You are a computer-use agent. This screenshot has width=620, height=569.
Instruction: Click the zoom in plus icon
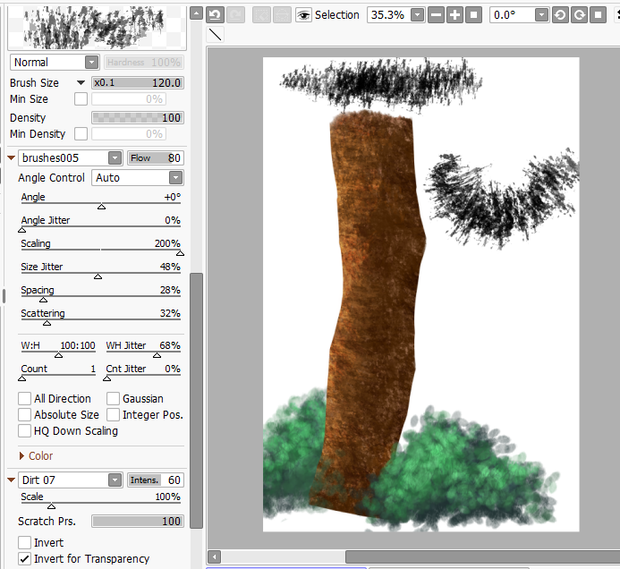pos(455,15)
